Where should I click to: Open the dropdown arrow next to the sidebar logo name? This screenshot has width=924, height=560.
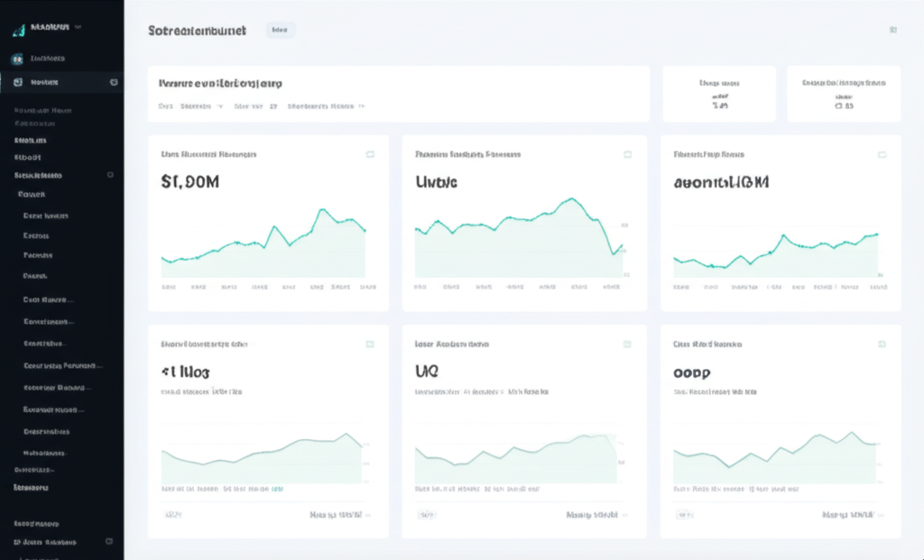click(x=79, y=28)
